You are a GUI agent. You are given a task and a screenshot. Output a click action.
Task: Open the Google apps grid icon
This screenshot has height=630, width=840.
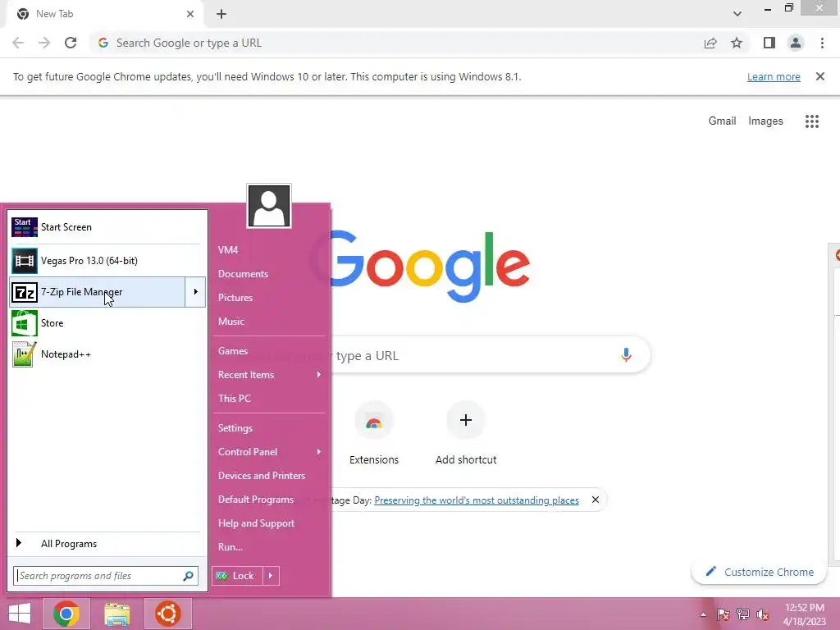(812, 121)
